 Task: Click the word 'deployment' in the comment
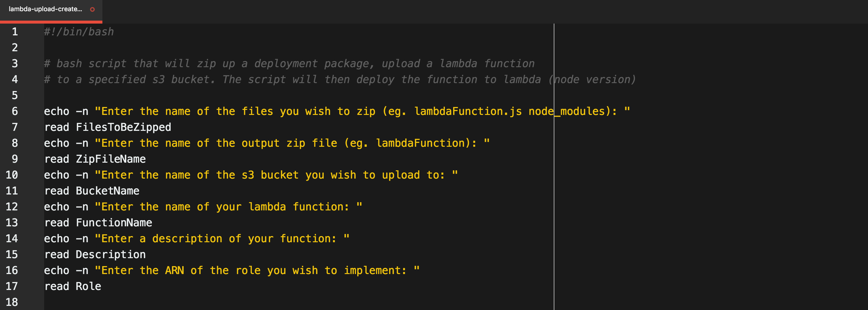(286, 63)
